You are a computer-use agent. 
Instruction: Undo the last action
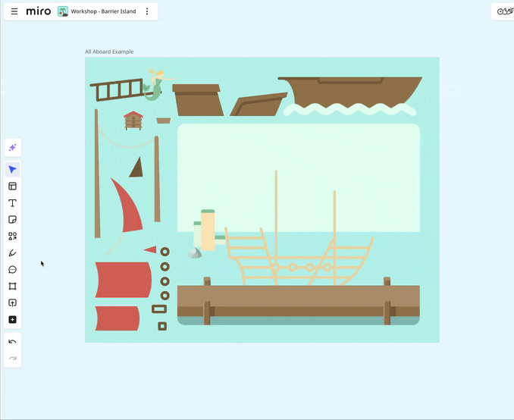(x=12, y=342)
